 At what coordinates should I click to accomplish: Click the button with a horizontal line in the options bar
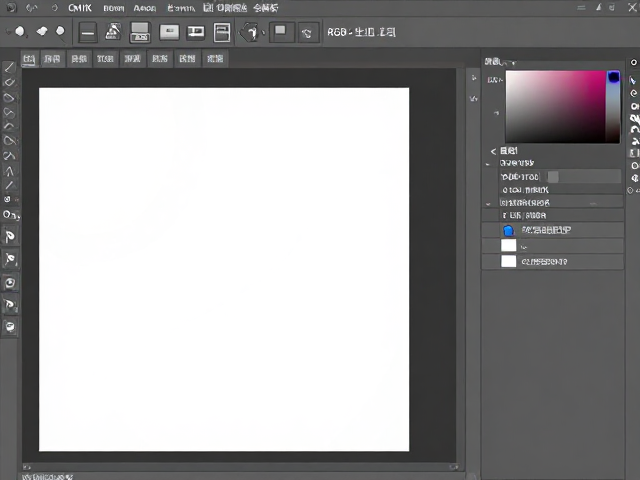88,33
